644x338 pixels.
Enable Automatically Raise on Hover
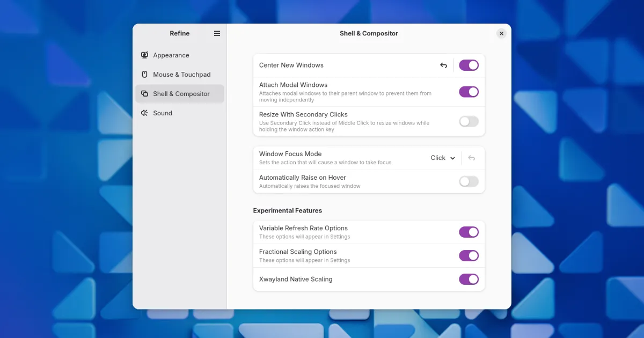pyautogui.click(x=469, y=182)
